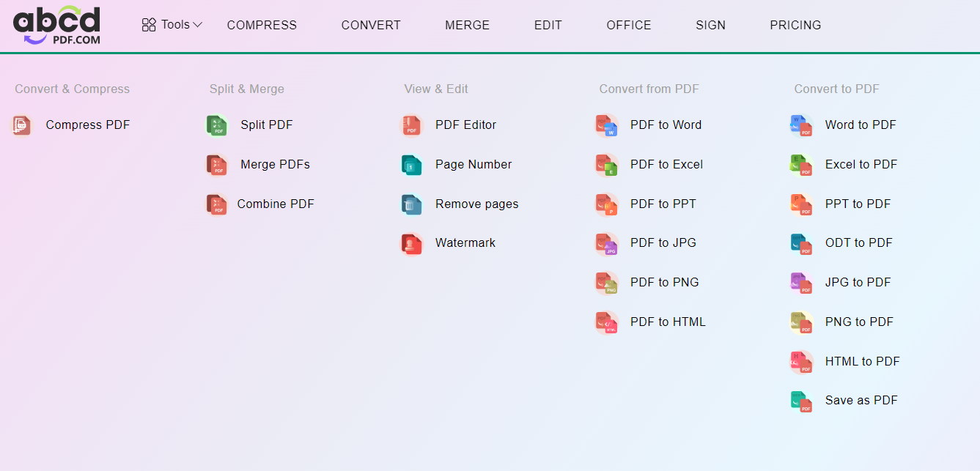Click the PDF to JPG icon

pos(606,243)
